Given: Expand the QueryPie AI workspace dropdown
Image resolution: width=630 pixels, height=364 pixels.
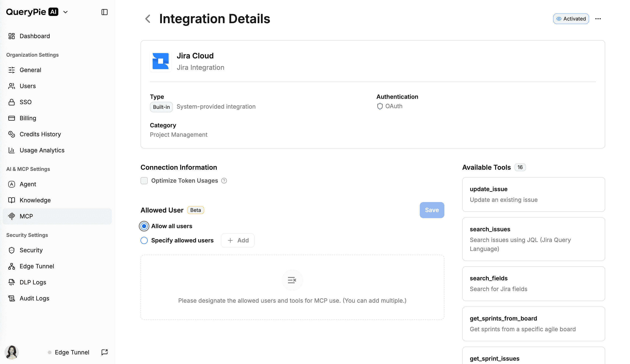Looking at the screenshot, I should (x=65, y=12).
